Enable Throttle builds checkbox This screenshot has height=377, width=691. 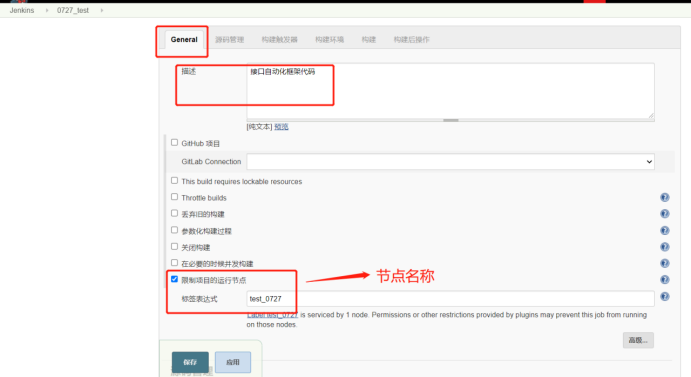coord(175,197)
